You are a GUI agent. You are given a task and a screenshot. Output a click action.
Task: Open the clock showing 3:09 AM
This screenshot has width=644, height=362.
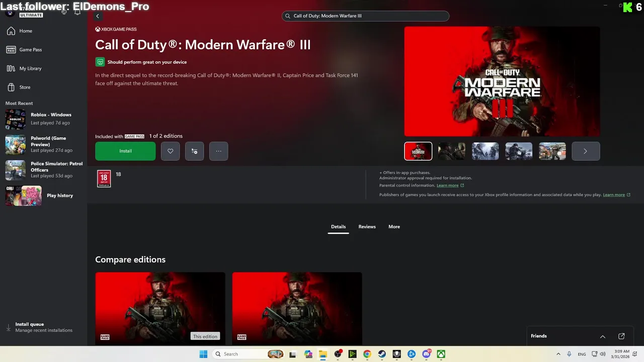pyautogui.click(x=621, y=354)
